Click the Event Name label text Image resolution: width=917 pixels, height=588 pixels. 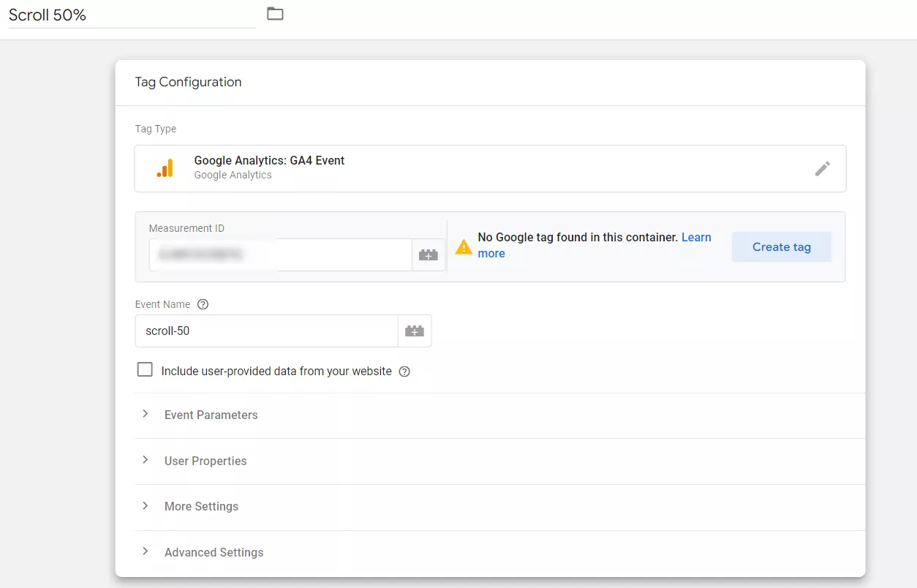(162, 304)
